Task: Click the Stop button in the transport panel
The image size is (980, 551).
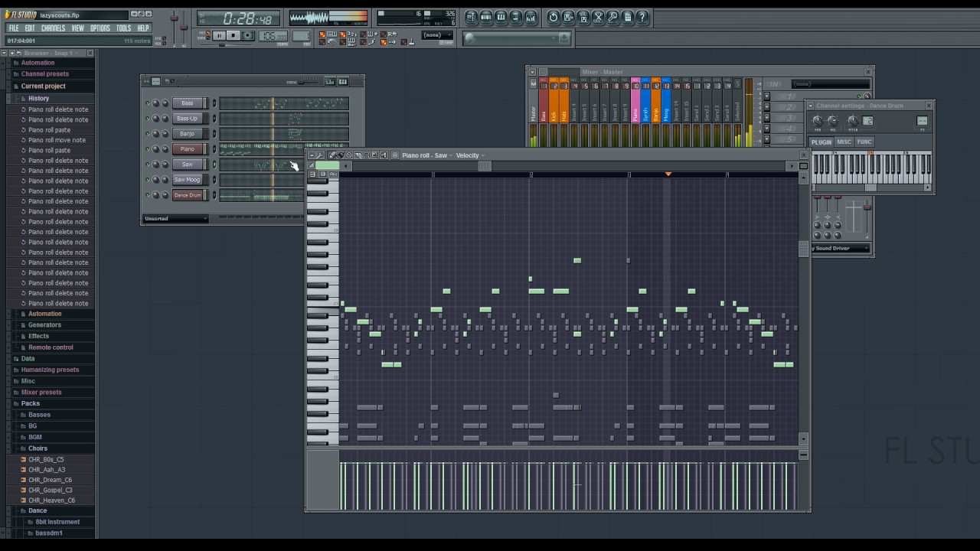Action: tap(234, 35)
